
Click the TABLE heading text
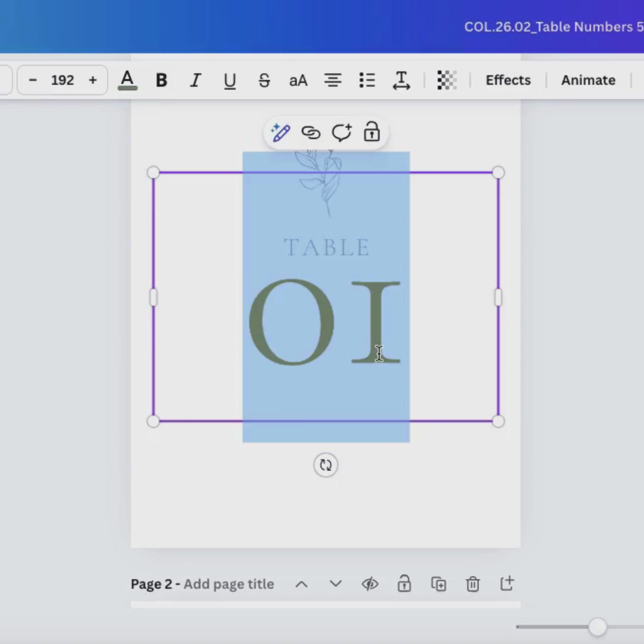pos(326,247)
